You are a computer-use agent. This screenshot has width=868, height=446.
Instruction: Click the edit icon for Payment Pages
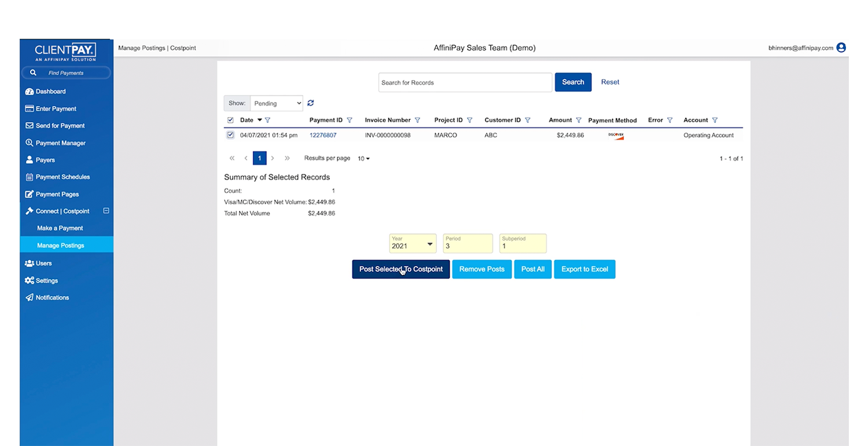(30, 195)
